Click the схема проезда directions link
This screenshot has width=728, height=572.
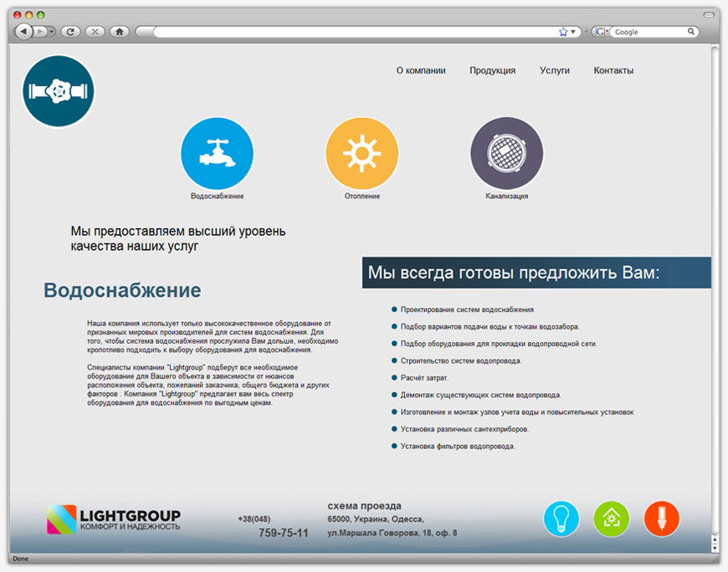pyautogui.click(x=364, y=506)
